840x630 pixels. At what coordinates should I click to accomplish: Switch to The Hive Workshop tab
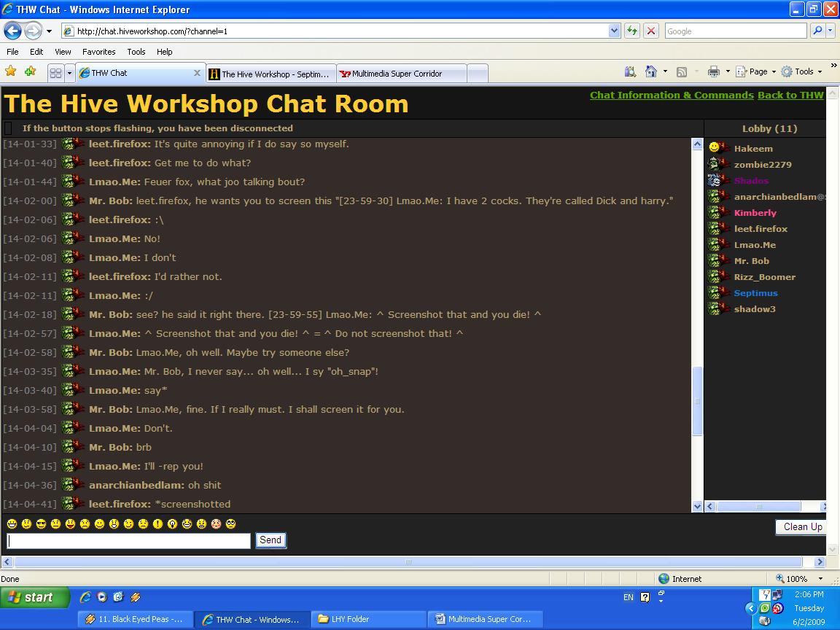[x=271, y=74]
